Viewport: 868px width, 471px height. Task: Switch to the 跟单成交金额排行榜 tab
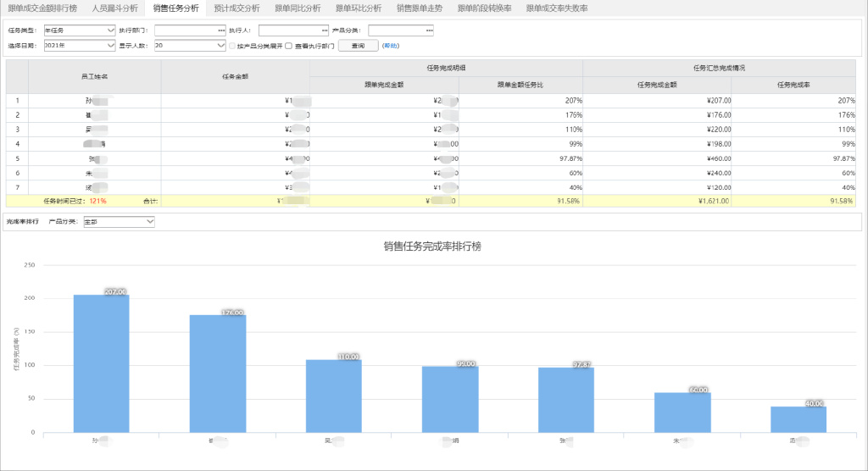coord(42,8)
